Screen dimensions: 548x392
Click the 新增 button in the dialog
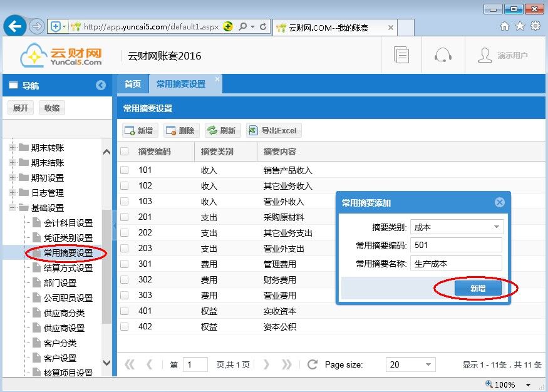(x=477, y=288)
